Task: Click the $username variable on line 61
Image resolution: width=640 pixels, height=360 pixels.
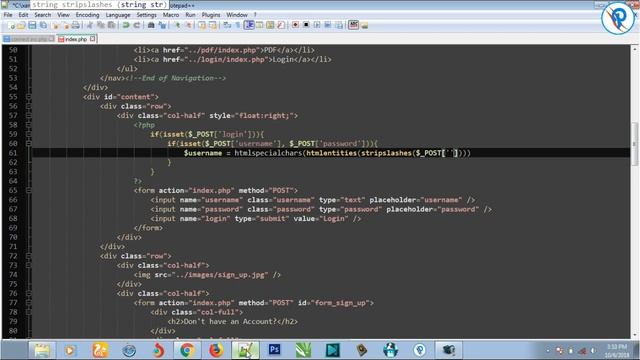Action: tap(203, 153)
